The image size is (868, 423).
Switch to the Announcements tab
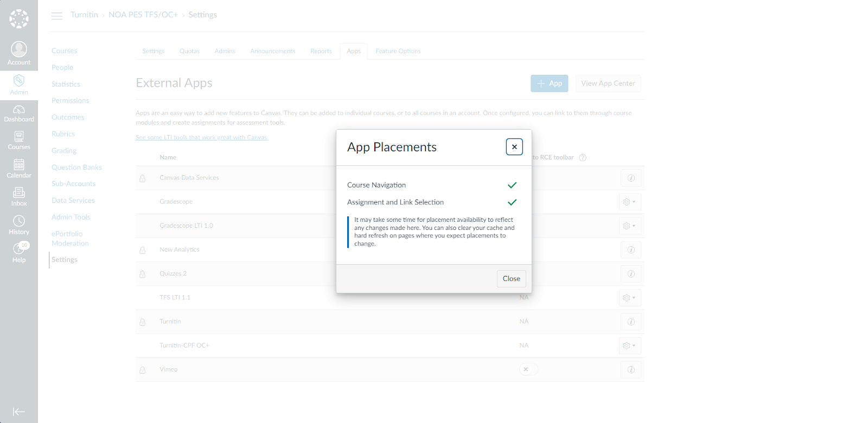pos(272,52)
